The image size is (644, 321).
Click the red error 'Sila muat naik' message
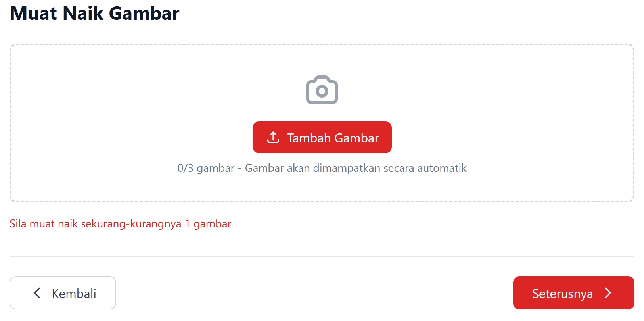pyautogui.click(x=120, y=224)
